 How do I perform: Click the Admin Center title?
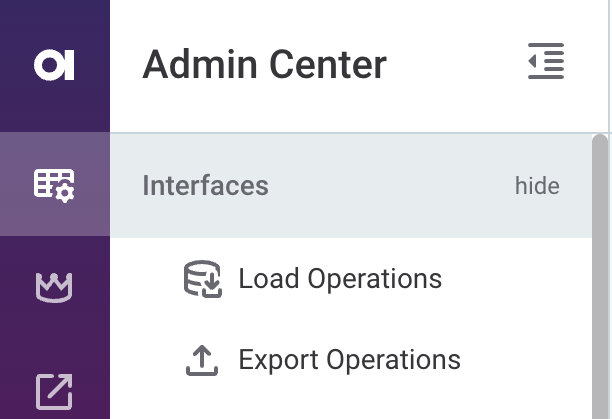pyautogui.click(x=264, y=65)
